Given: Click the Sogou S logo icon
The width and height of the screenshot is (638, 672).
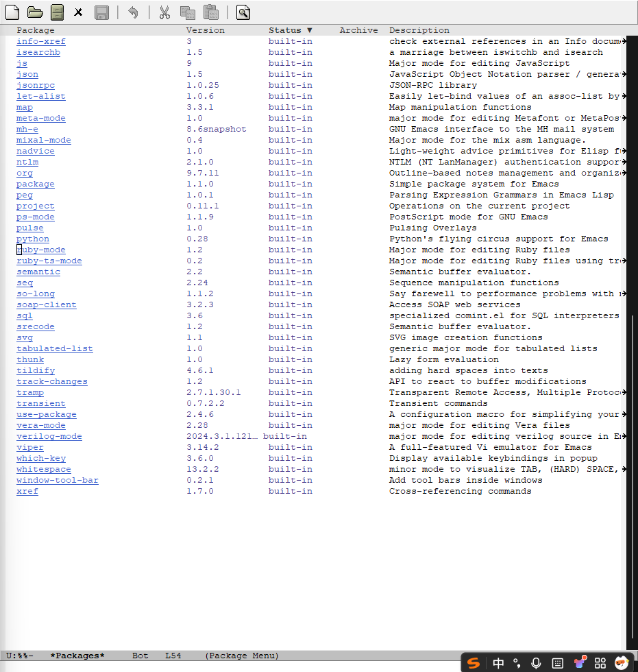Looking at the screenshot, I should tap(473, 663).
